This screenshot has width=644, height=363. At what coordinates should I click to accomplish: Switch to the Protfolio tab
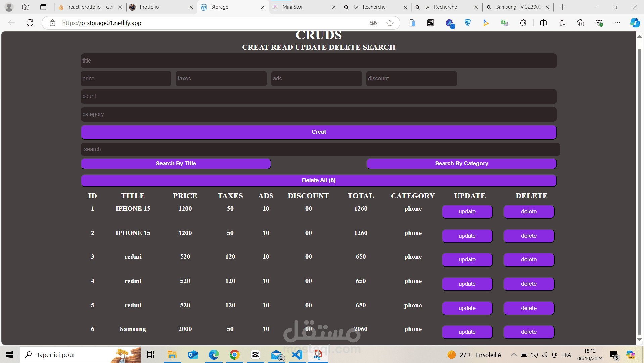coord(162,7)
